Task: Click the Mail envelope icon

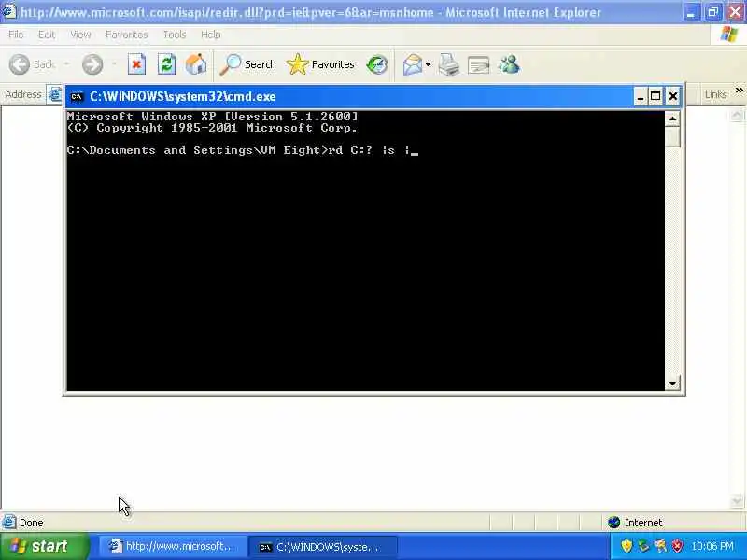Action: [413, 64]
